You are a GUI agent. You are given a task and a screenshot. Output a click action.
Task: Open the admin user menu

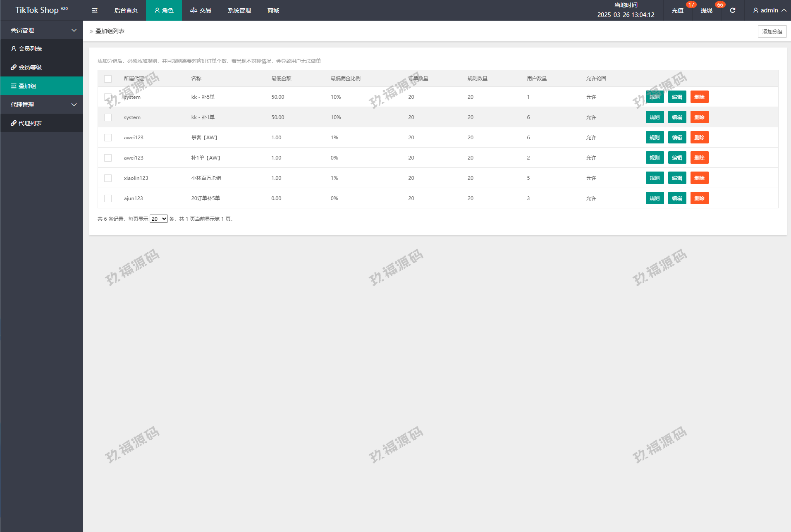point(769,10)
